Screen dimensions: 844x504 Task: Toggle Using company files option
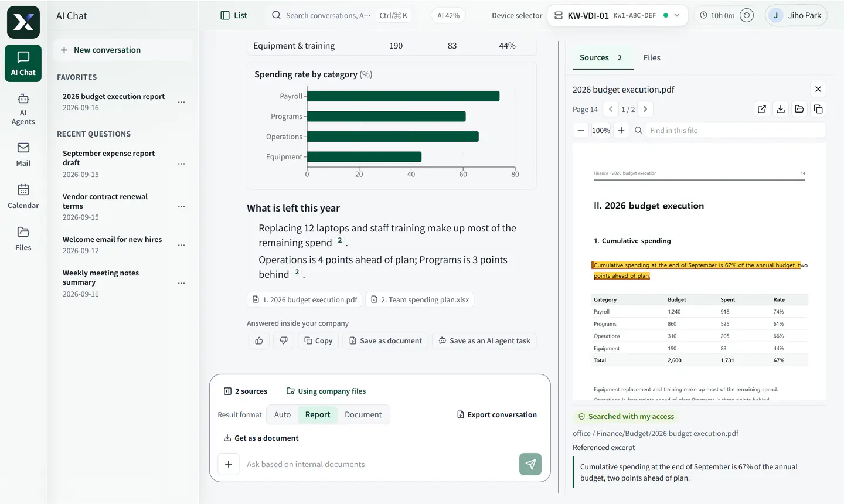point(326,391)
